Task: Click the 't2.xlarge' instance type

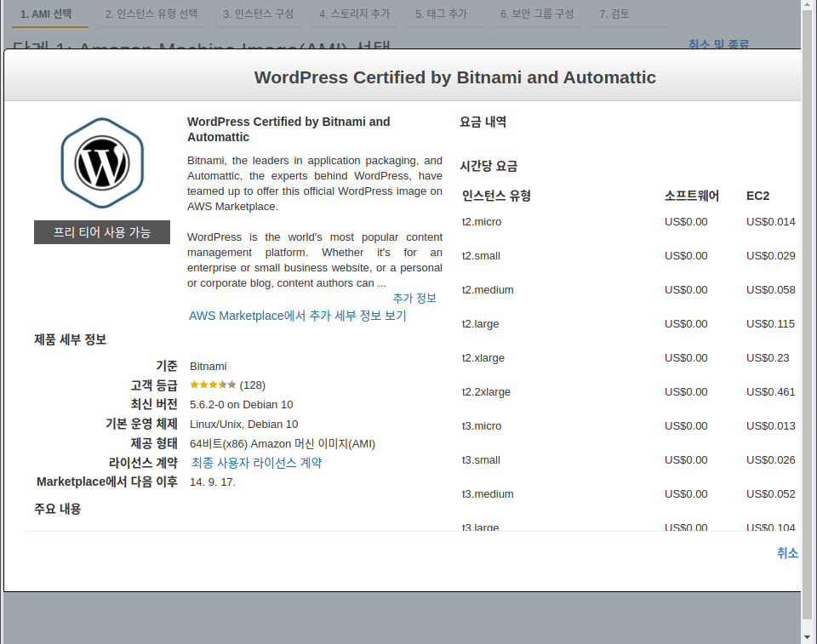Action: point(483,358)
